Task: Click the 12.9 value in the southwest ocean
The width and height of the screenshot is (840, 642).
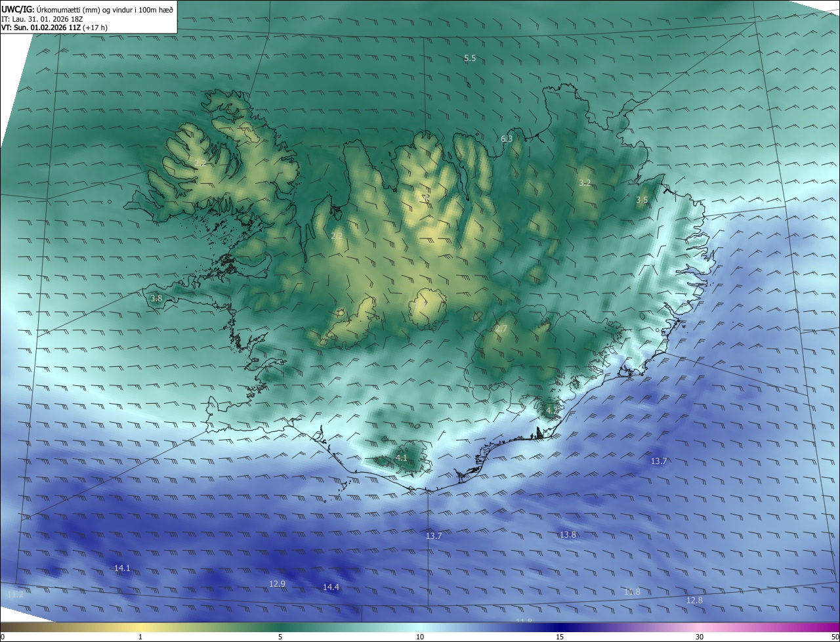Action: click(278, 584)
